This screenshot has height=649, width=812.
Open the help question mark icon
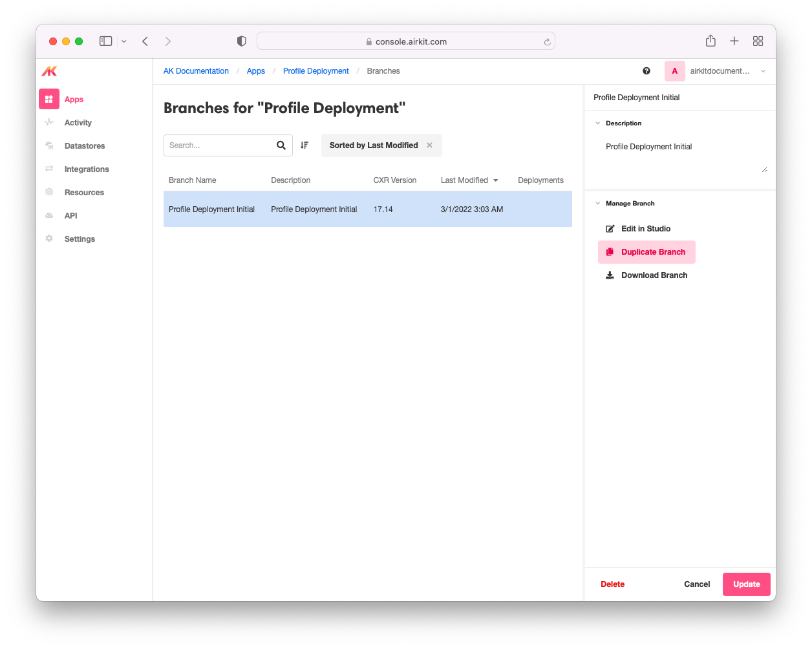[x=646, y=71]
